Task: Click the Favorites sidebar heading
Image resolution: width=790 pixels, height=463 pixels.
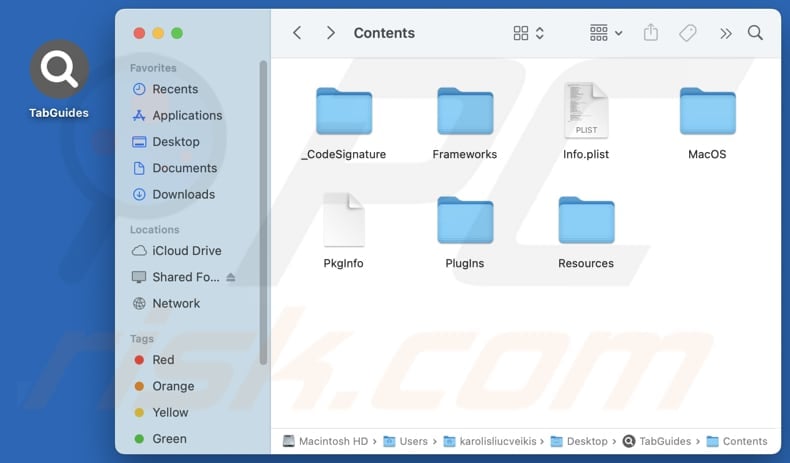Action: click(153, 68)
